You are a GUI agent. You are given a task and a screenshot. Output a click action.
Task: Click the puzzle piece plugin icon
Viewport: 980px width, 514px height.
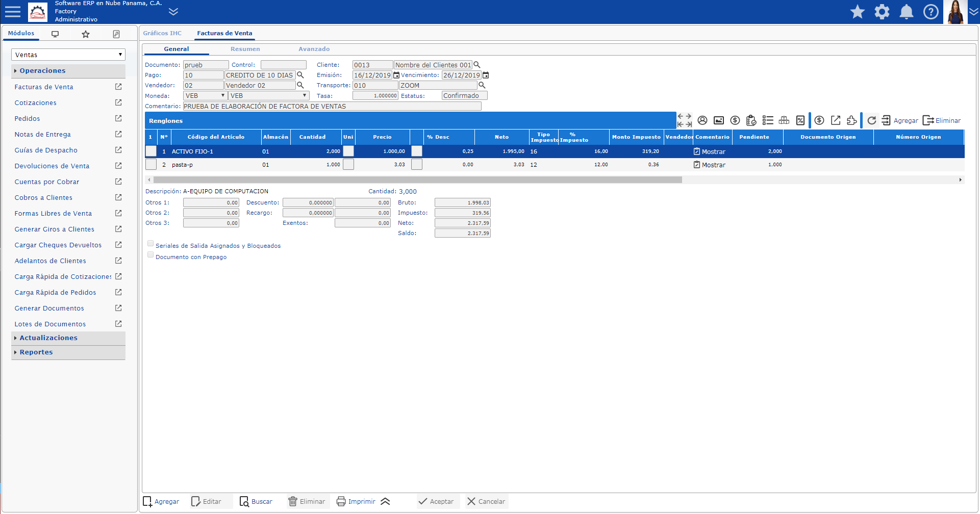click(851, 120)
